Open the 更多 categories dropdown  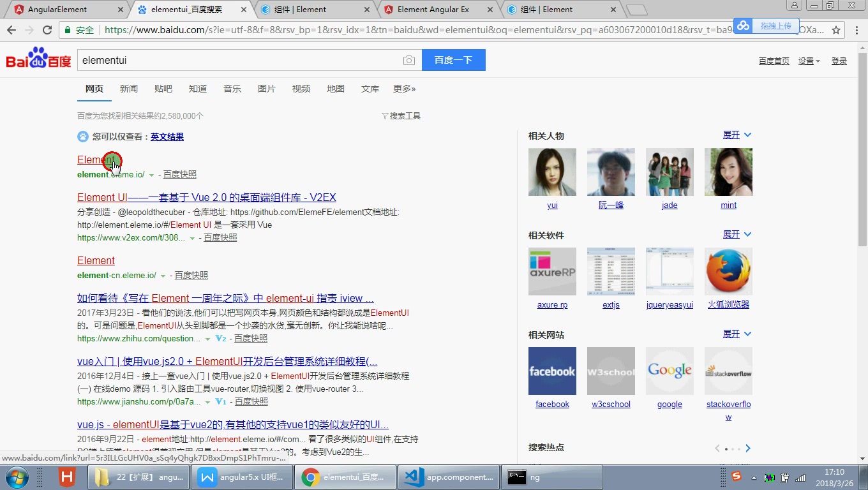pyautogui.click(x=404, y=89)
